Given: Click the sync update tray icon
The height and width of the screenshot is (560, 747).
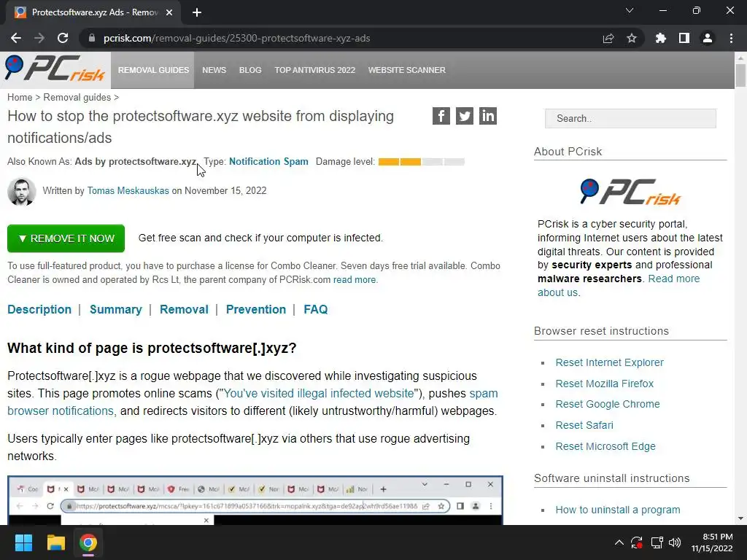Looking at the screenshot, I should coord(637,542).
